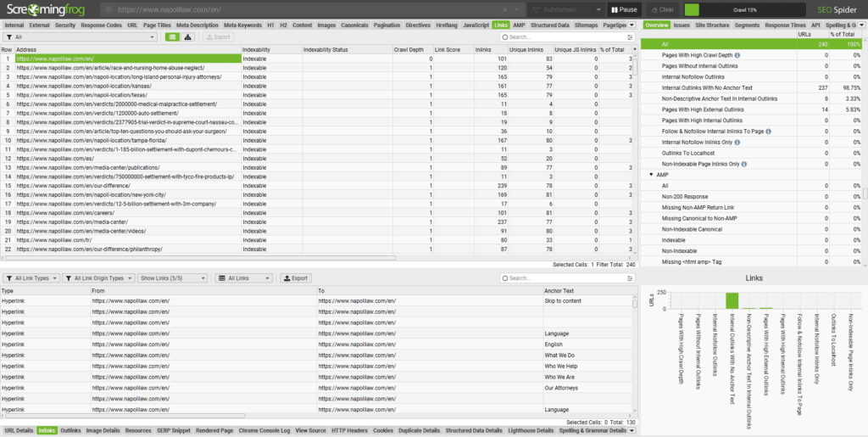
Task: Collapse the AMP section in Overview
Action: (652, 175)
